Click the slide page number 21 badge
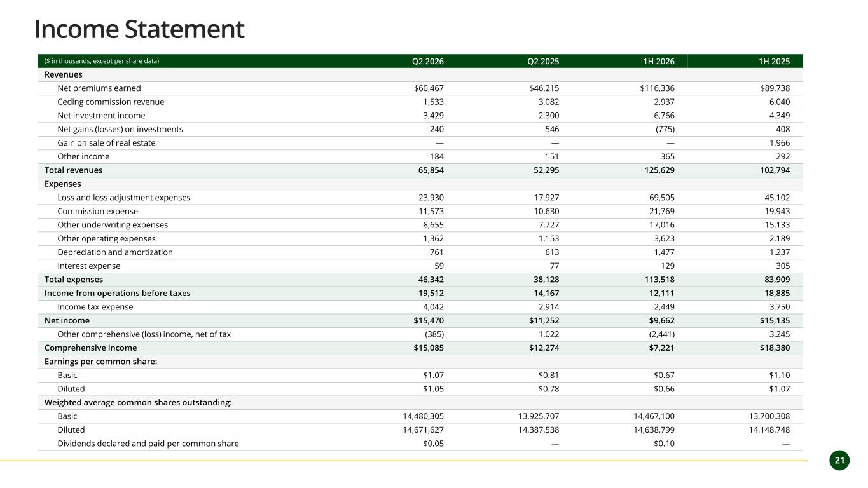 click(839, 461)
